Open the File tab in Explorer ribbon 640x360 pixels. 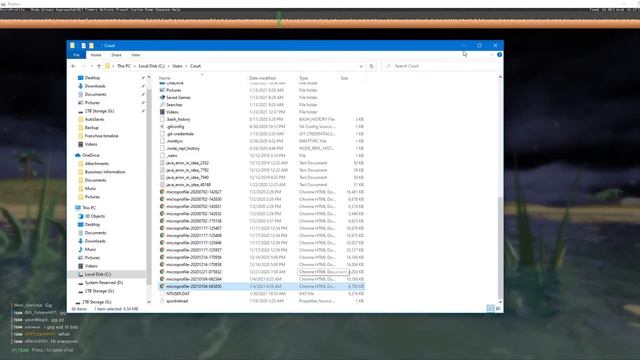click(x=76, y=55)
